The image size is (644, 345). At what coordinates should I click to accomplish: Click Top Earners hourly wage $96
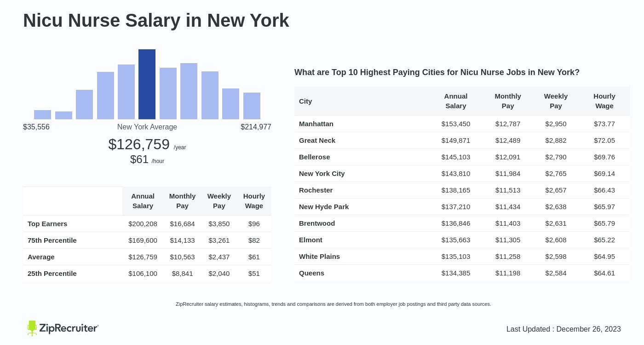254,223
